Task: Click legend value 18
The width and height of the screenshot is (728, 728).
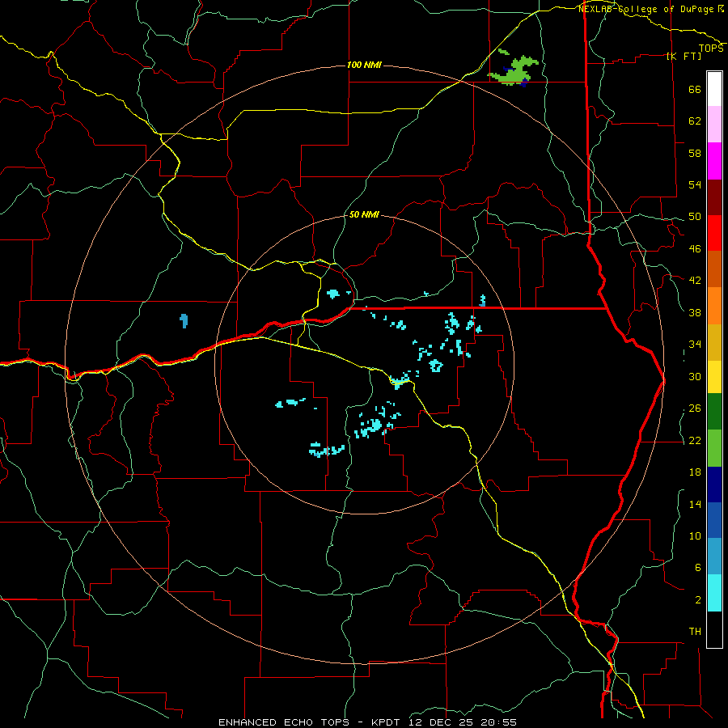Action: coord(695,472)
